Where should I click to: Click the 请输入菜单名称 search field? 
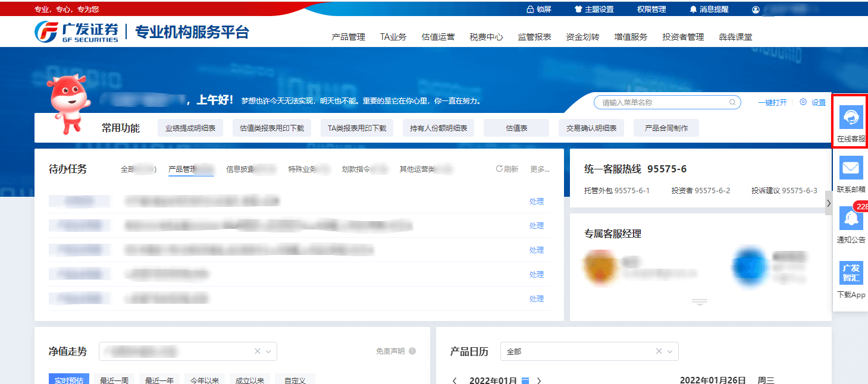663,102
